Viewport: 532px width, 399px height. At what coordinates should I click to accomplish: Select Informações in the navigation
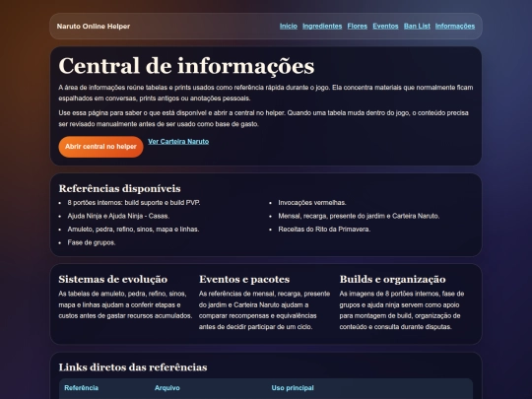[455, 27]
